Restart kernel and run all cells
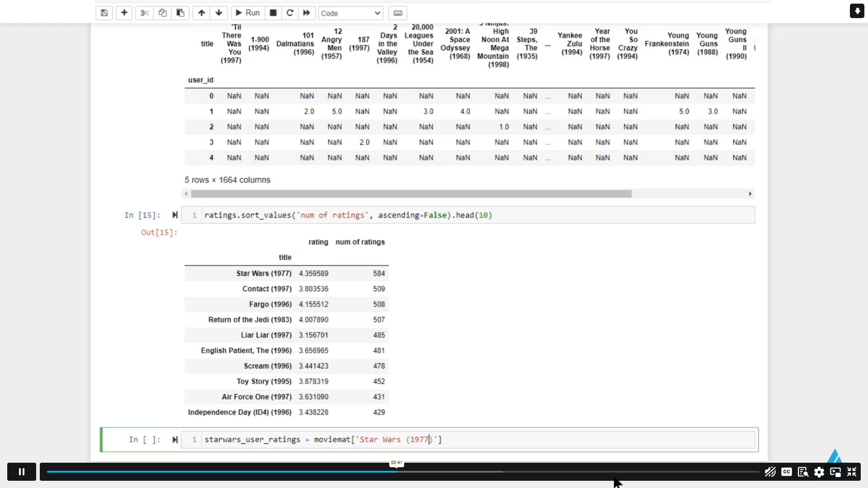 (x=307, y=13)
